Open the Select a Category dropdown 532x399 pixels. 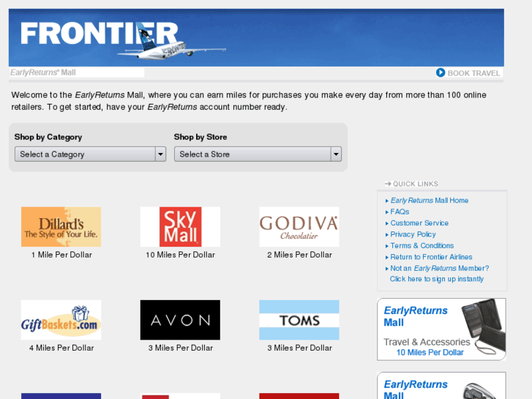[90, 154]
